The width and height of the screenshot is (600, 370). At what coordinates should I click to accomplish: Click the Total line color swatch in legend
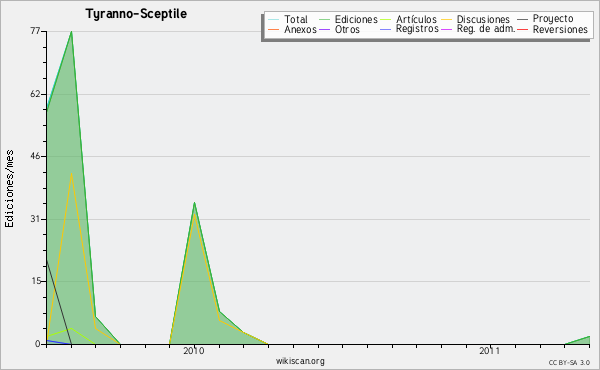pos(274,19)
